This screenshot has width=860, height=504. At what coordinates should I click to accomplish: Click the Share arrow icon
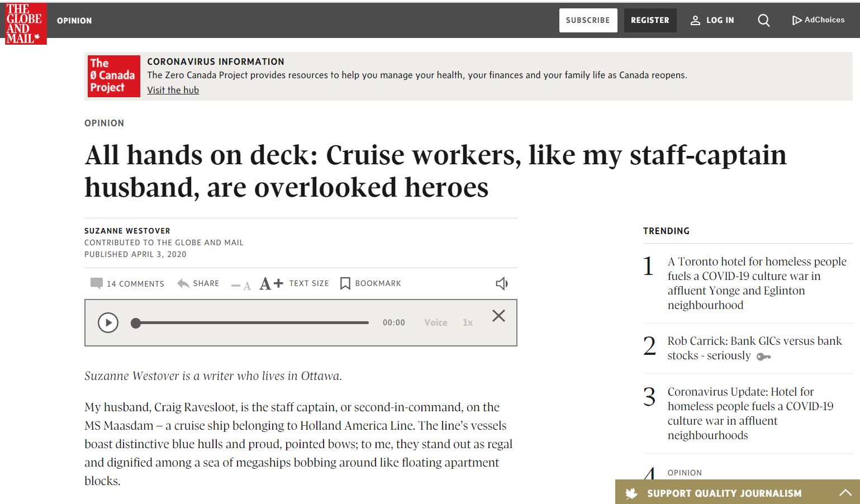click(183, 283)
